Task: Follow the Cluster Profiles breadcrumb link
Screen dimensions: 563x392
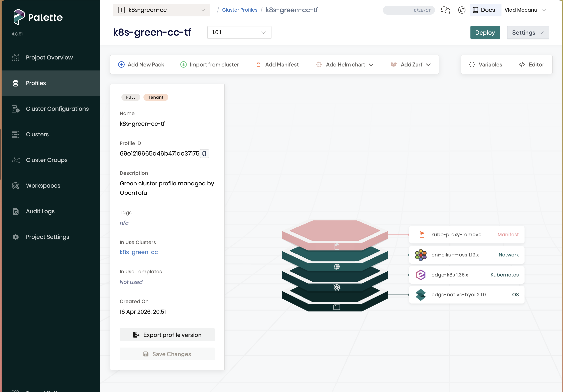Action: [240, 10]
